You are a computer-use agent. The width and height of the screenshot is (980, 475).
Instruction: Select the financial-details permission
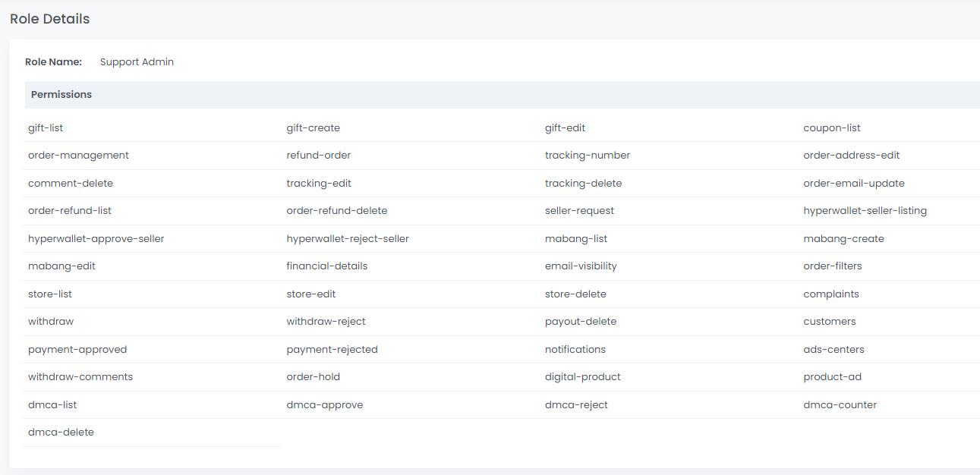[326, 266]
